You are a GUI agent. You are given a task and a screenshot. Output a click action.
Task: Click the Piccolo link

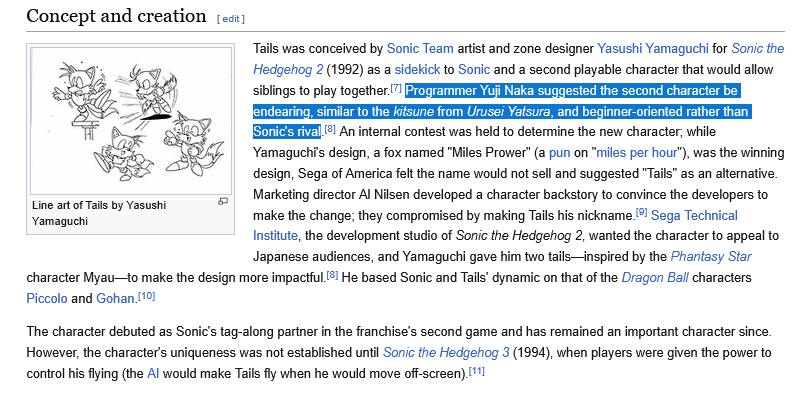click(x=47, y=299)
